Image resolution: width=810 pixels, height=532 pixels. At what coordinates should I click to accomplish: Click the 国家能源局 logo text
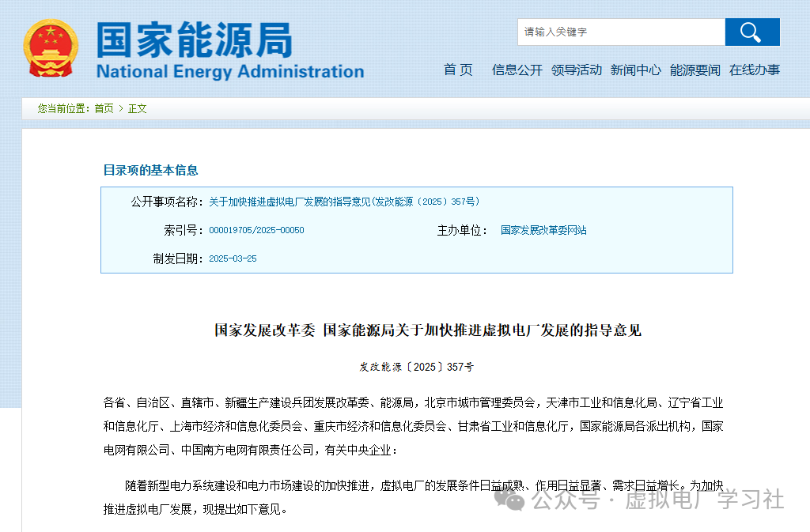click(x=195, y=40)
